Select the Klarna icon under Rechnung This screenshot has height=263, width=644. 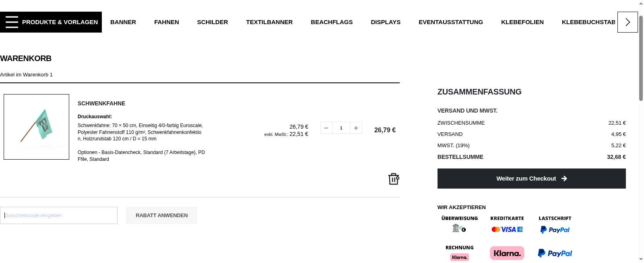[x=459, y=257]
